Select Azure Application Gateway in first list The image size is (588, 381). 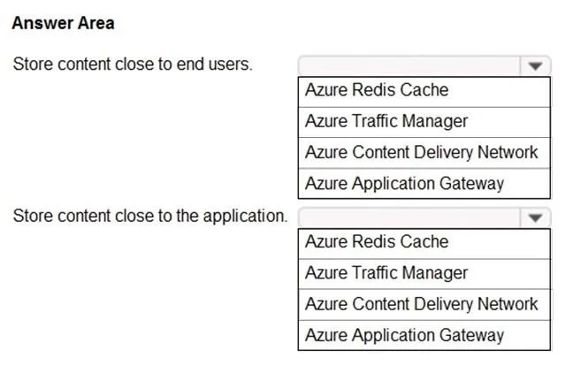tap(424, 183)
